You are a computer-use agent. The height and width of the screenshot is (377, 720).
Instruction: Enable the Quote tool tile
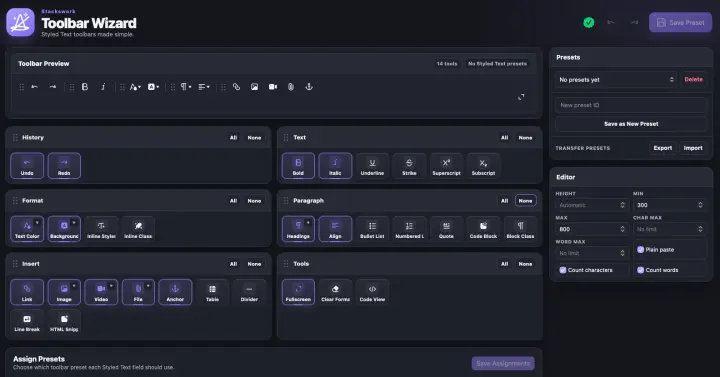pos(446,229)
